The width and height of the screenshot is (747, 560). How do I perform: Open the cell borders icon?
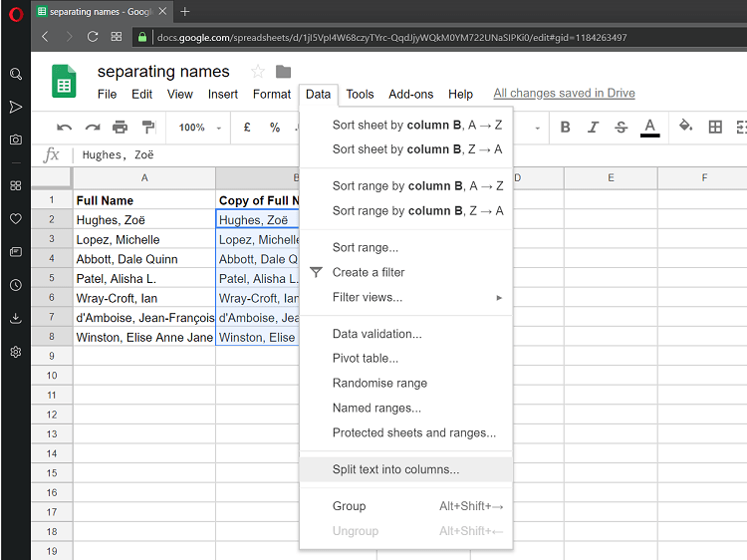pos(715,127)
